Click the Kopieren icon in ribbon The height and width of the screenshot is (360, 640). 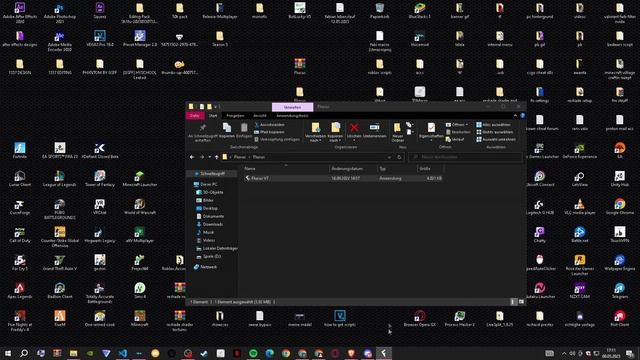(x=227, y=131)
